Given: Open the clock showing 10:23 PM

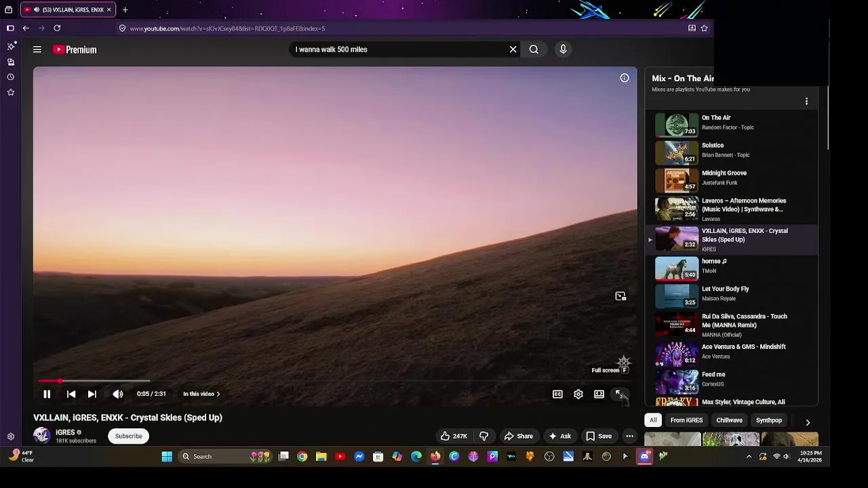Looking at the screenshot, I should pos(812,456).
